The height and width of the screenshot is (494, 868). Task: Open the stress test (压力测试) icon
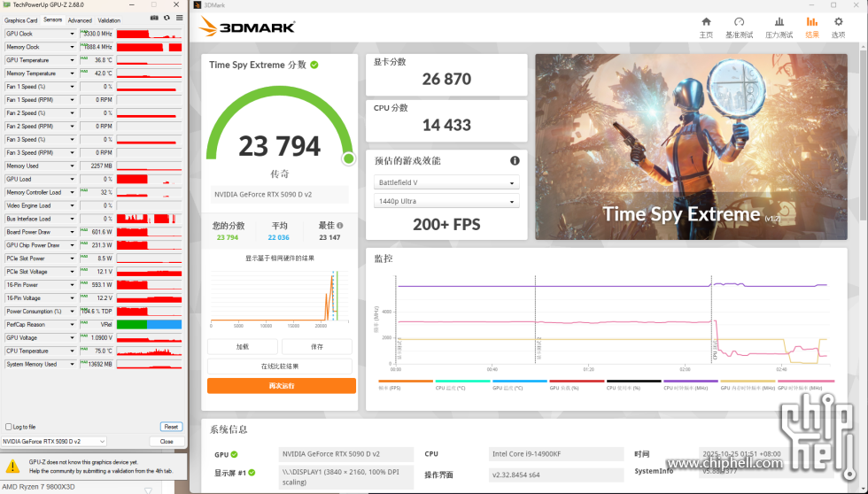(x=779, y=27)
